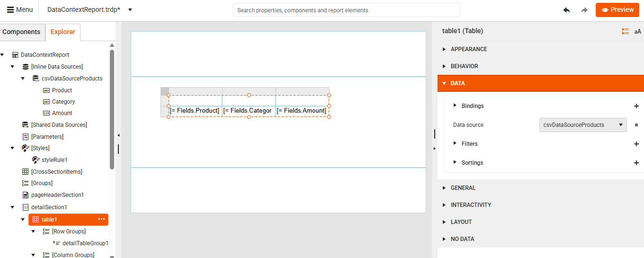Expand the APPEARANCE section
The height and width of the screenshot is (258, 644).
pyautogui.click(x=469, y=49)
